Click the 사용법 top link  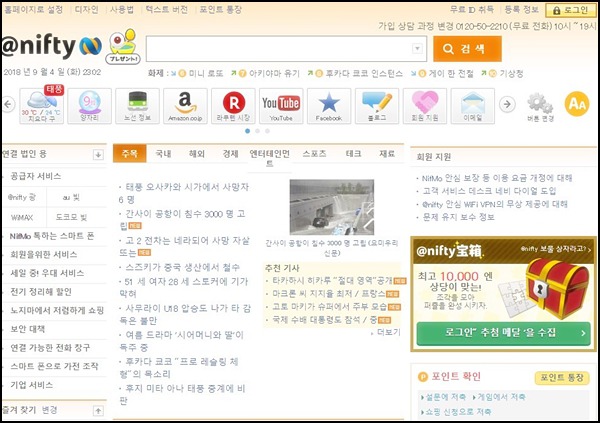point(122,10)
